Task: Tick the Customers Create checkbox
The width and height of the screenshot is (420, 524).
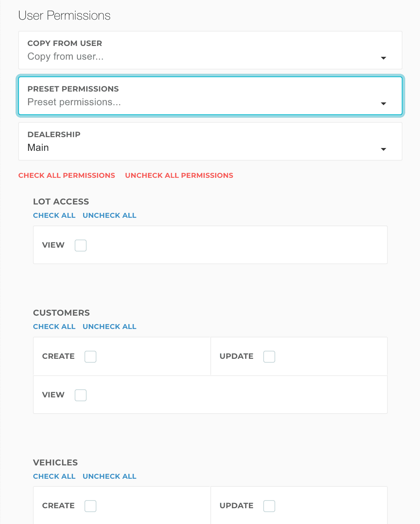Action: point(90,357)
